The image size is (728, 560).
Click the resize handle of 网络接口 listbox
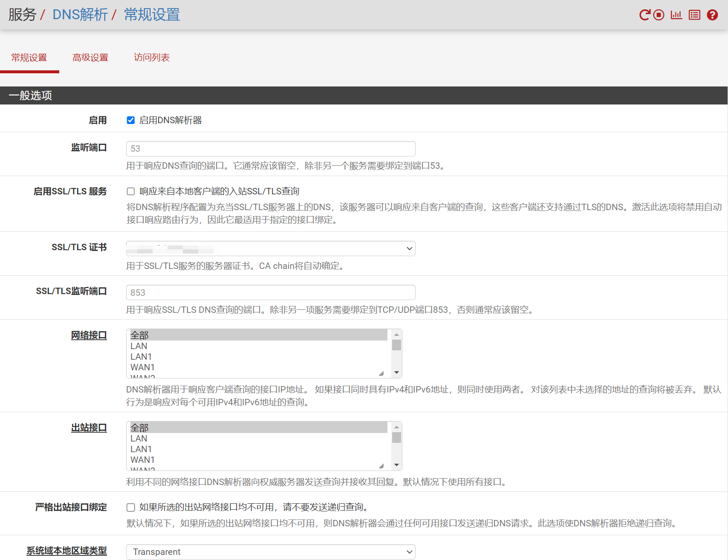pos(381,374)
